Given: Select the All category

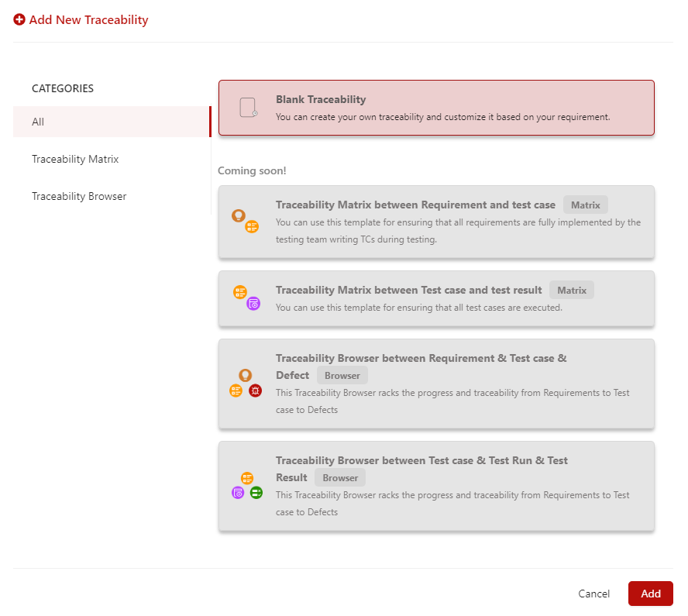Looking at the screenshot, I should (x=112, y=122).
